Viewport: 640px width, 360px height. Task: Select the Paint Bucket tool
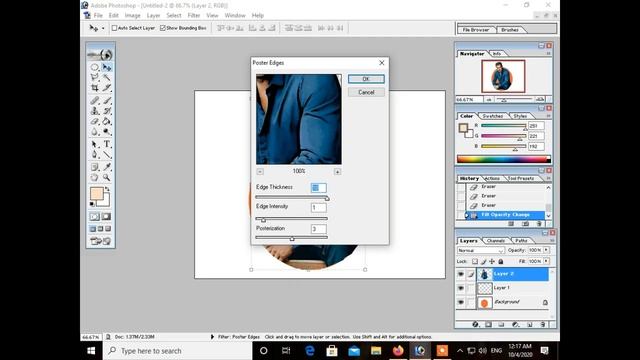tap(107, 121)
